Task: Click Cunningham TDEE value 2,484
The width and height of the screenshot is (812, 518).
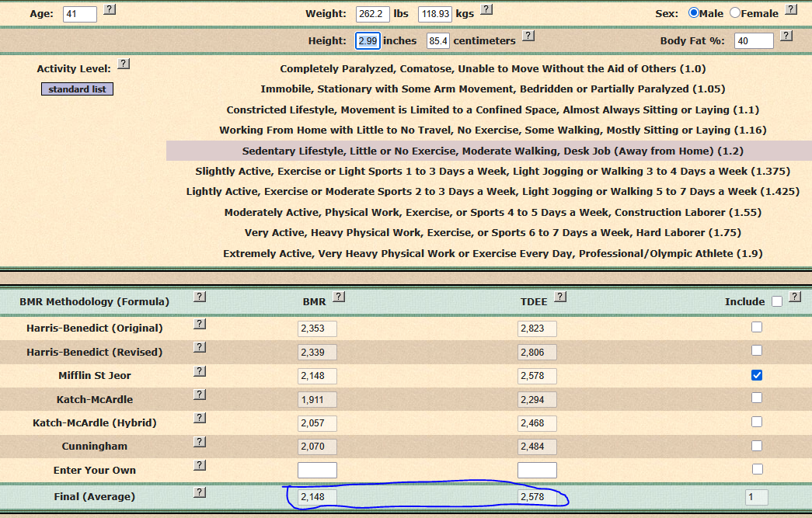Action: tap(537, 447)
